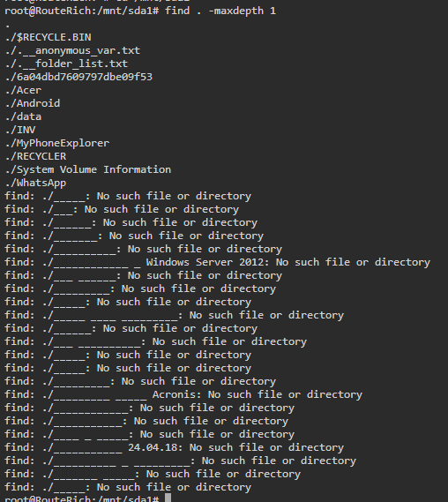Viewport: 448px width, 502px height.
Task: Click the Acronis error message line
Action: [x=183, y=394]
